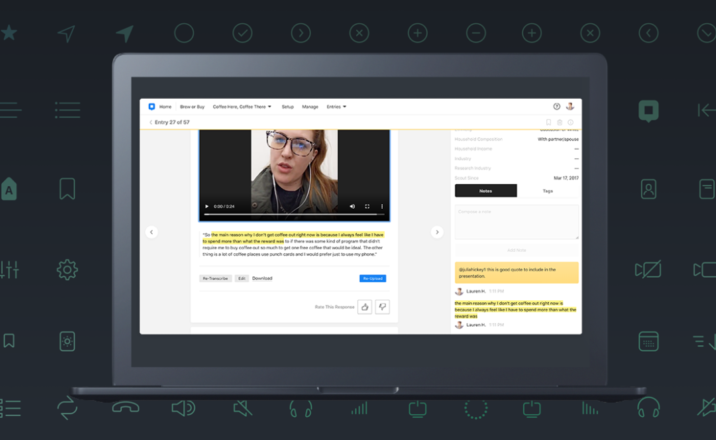Go to the previous entry with the left arrow
716x440 pixels.
[152, 232]
